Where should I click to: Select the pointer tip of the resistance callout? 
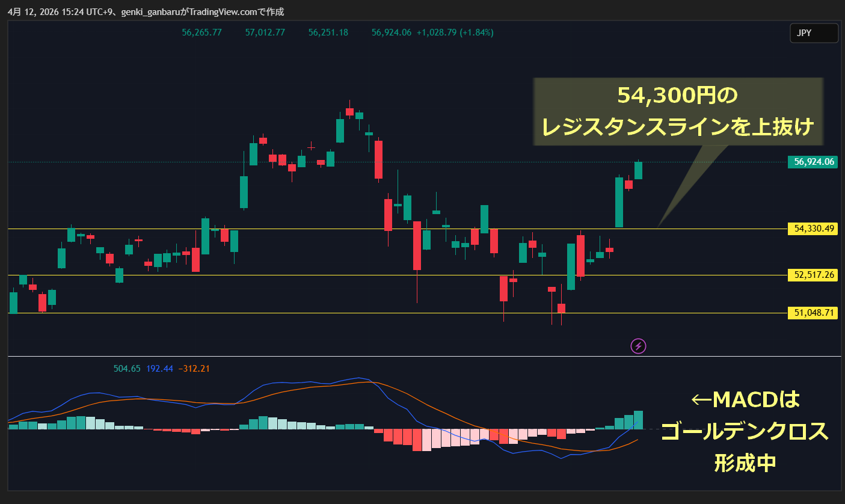coord(658,227)
